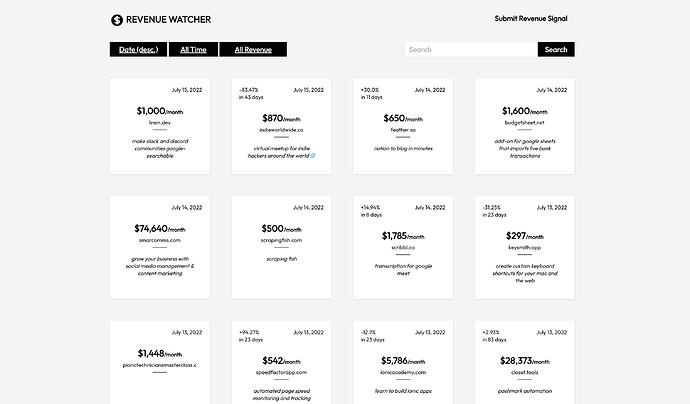Click the globe emoji in indieworldwide description

click(313, 155)
